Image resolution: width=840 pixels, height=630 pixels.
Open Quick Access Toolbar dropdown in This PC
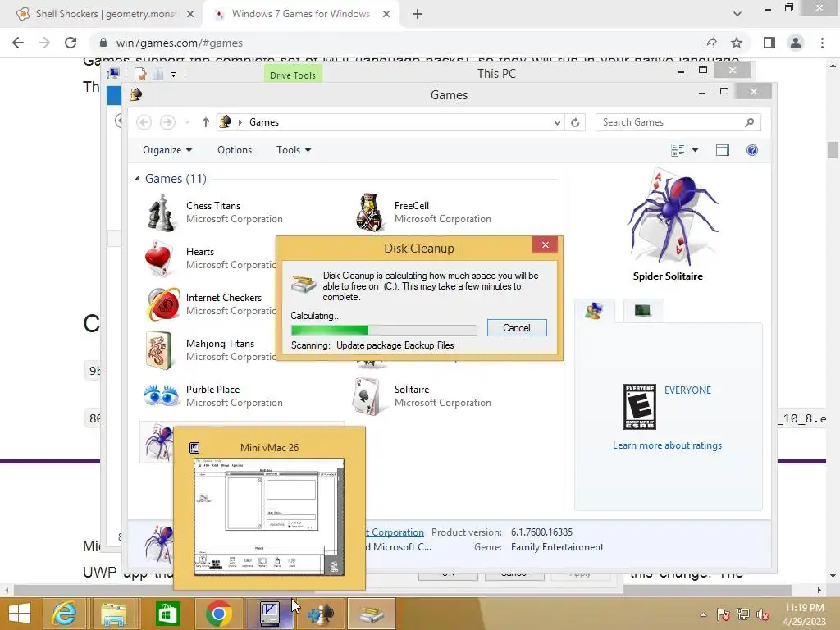pos(174,75)
